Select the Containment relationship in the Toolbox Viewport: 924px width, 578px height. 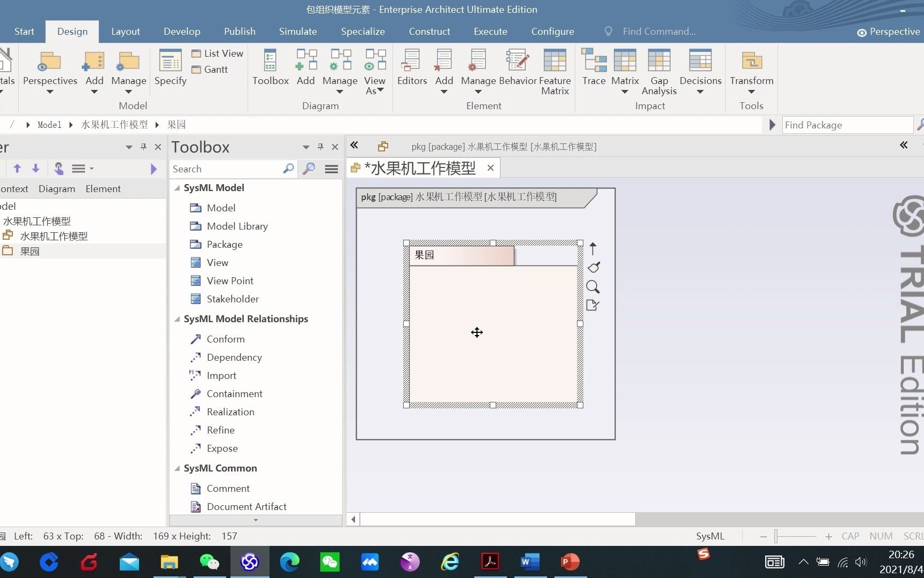(234, 393)
